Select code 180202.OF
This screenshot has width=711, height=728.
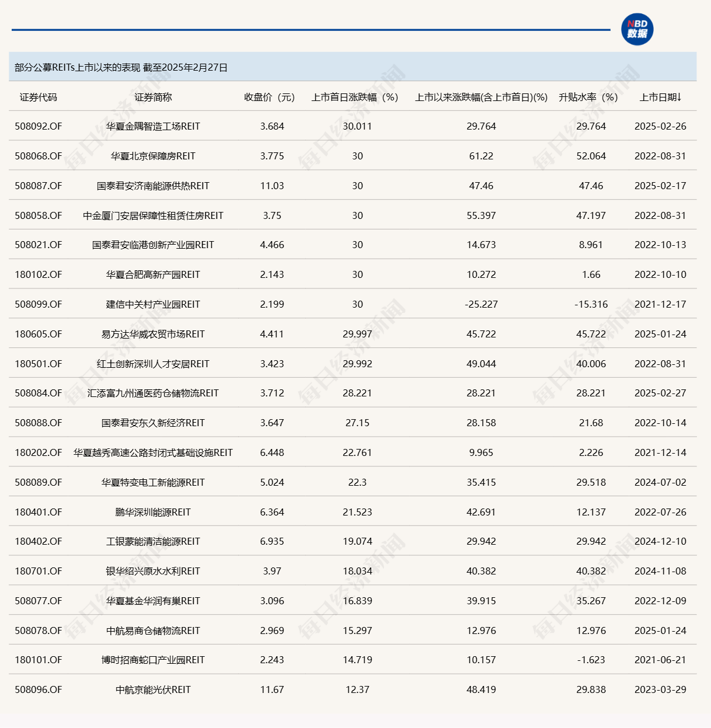[39, 452]
